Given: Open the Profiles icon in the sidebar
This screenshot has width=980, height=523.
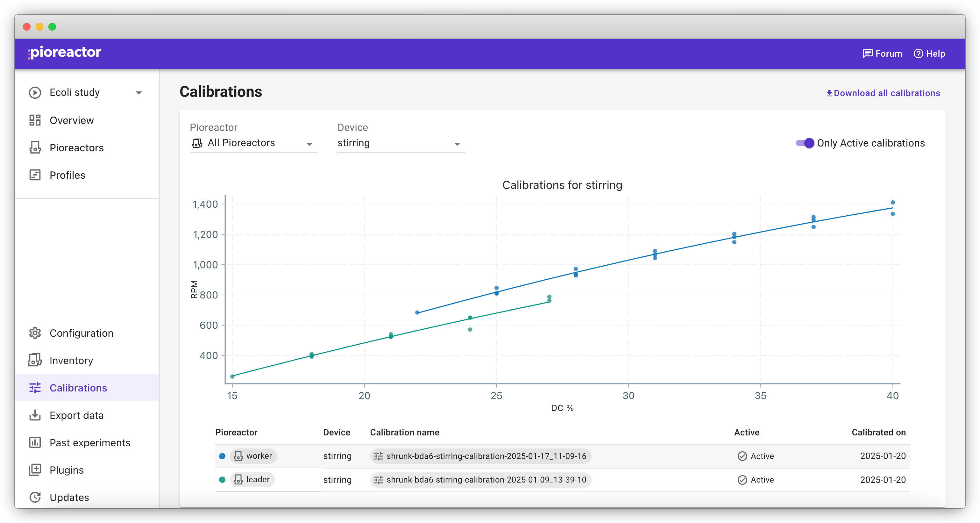Looking at the screenshot, I should (x=35, y=175).
